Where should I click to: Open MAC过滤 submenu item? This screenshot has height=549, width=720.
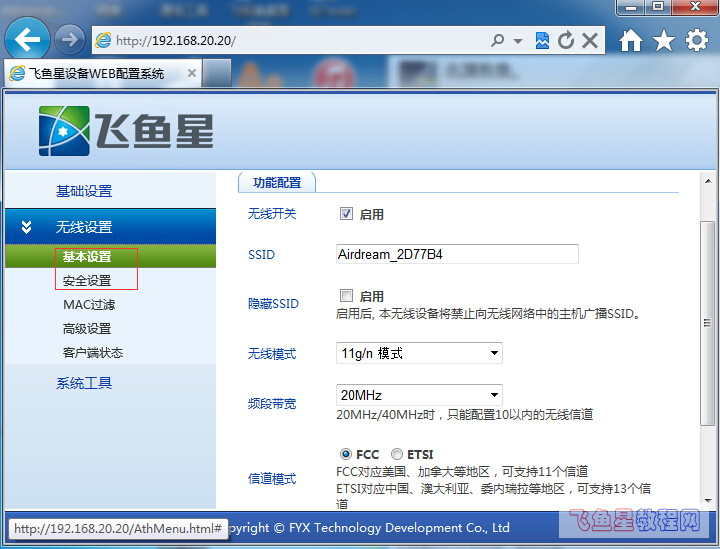89,305
